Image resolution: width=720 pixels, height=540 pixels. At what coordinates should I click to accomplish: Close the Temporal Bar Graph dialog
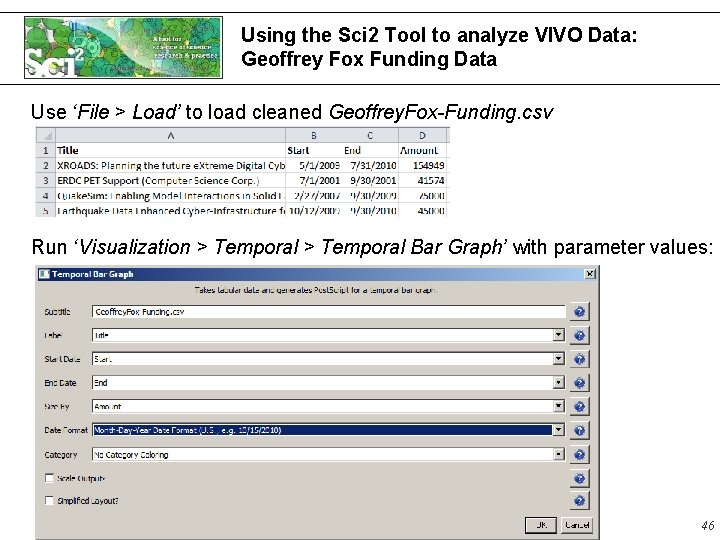[x=590, y=274]
